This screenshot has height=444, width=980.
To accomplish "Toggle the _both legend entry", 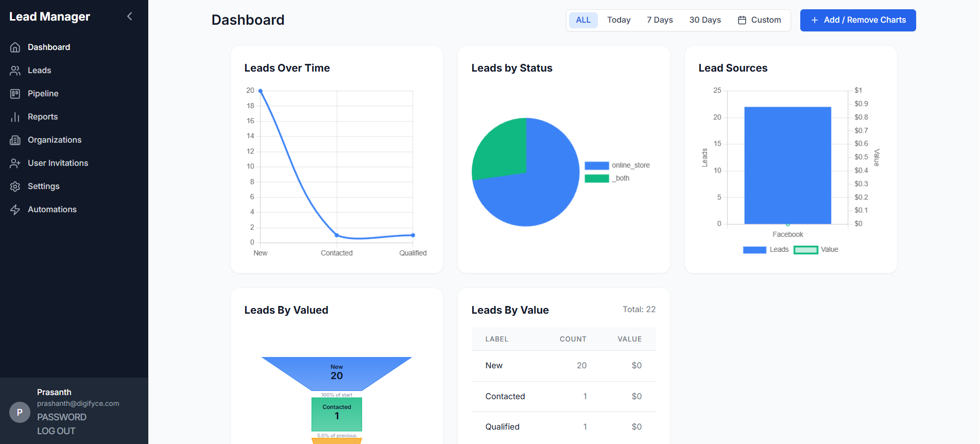I will coord(597,178).
